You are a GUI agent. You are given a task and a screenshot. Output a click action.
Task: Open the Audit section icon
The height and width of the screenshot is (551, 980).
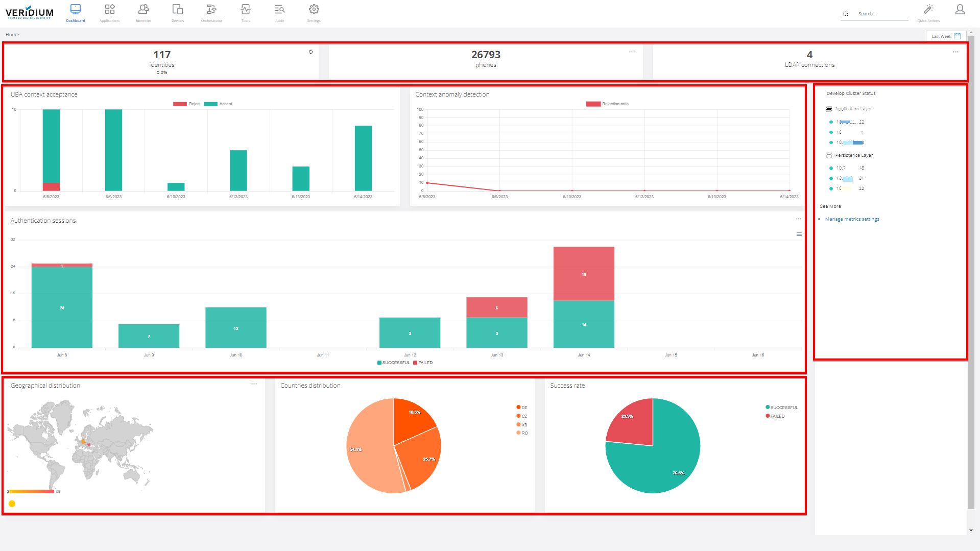(279, 10)
